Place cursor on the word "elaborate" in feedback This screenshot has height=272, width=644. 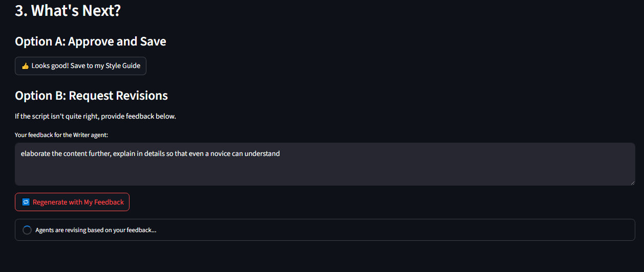pyautogui.click(x=35, y=153)
